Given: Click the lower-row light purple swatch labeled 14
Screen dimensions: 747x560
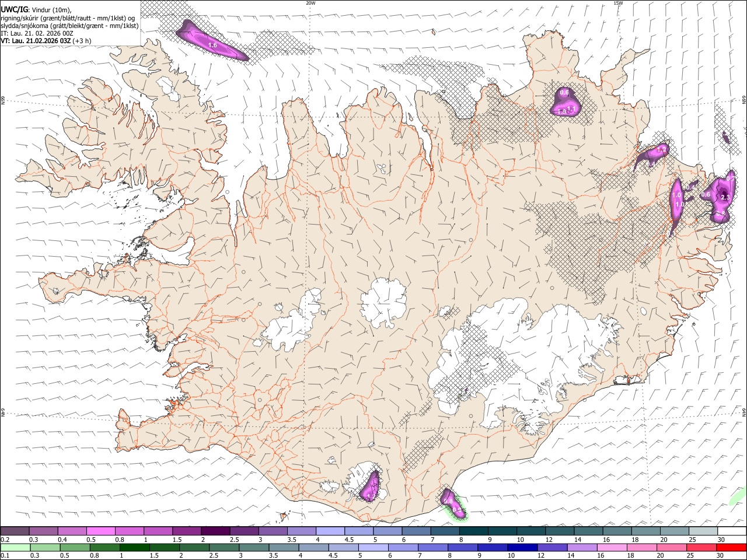Looking at the screenshot, I should click(x=581, y=547).
